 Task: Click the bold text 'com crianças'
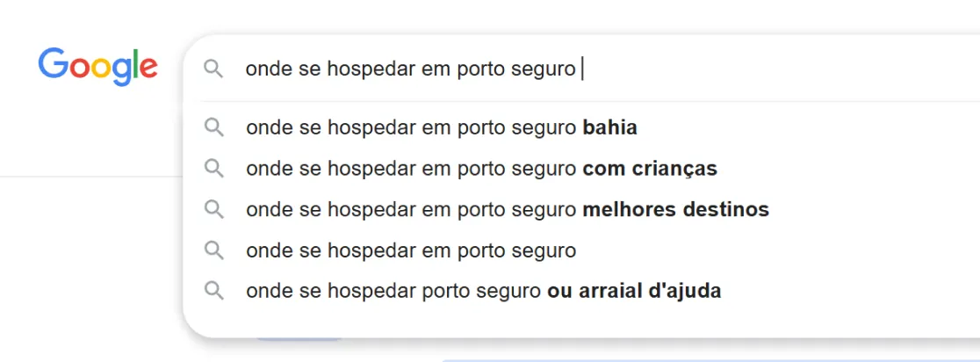[649, 169]
